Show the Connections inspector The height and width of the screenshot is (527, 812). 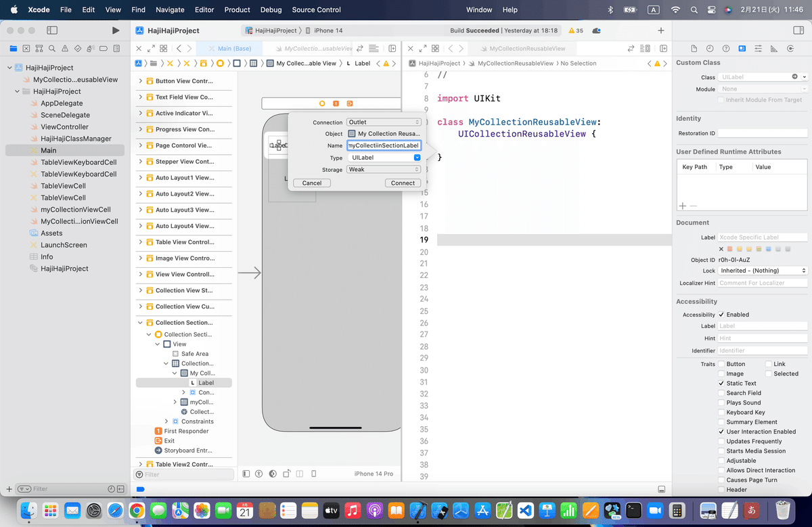[x=790, y=49]
